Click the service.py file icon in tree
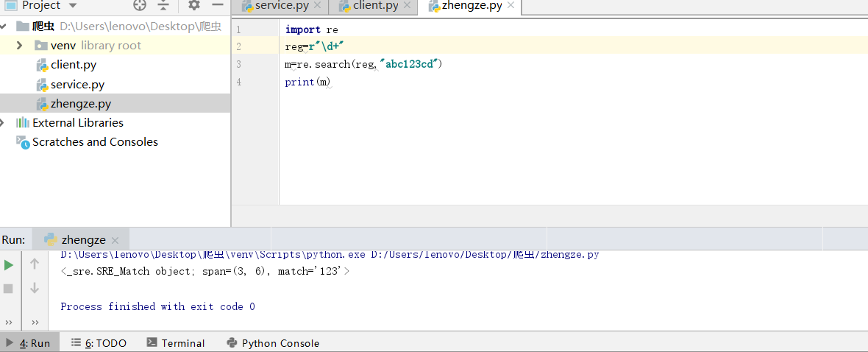 (43, 85)
